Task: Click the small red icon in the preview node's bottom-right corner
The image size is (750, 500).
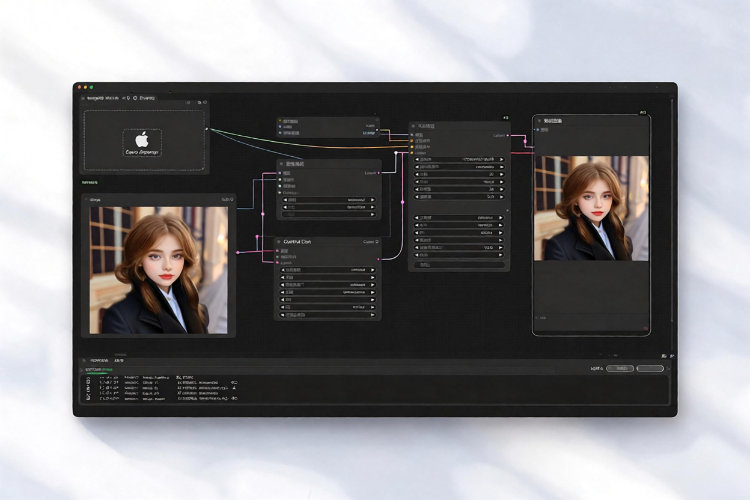Action: (645, 329)
